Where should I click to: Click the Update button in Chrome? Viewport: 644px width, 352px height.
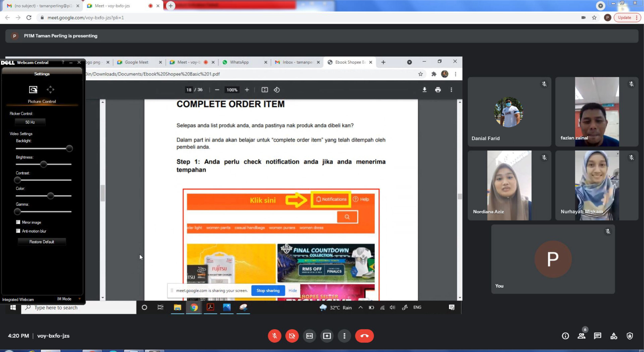(x=624, y=17)
